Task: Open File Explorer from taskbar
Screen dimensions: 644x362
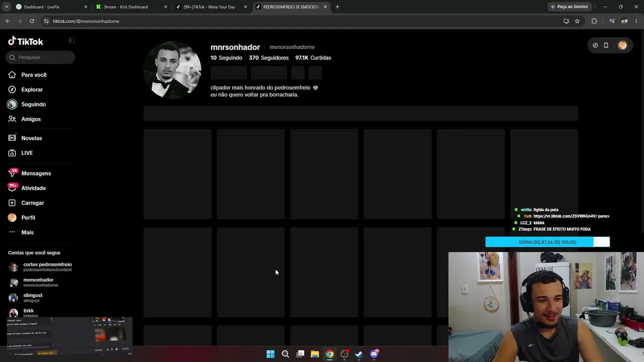Action: click(x=314, y=354)
